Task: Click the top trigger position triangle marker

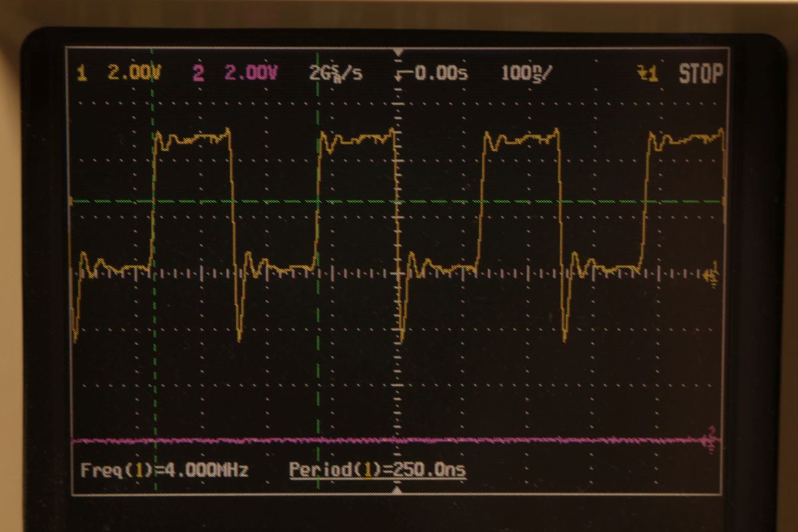Action: [398, 52]
